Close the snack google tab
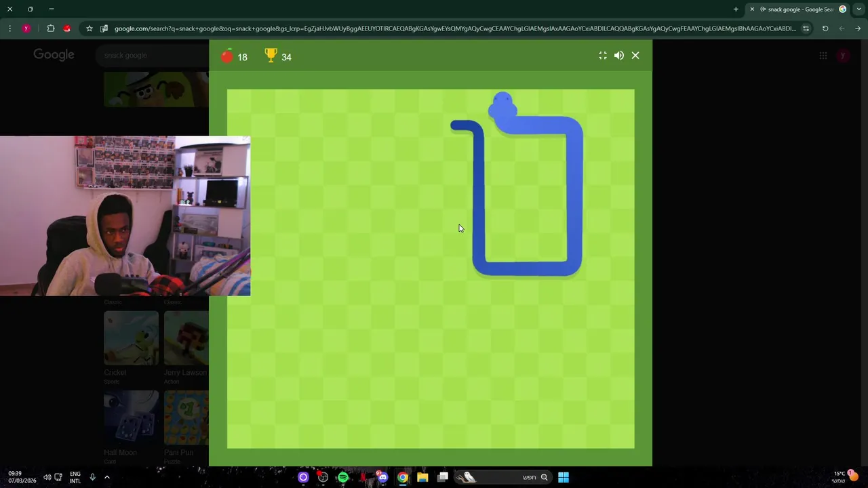 coord(752,9)
